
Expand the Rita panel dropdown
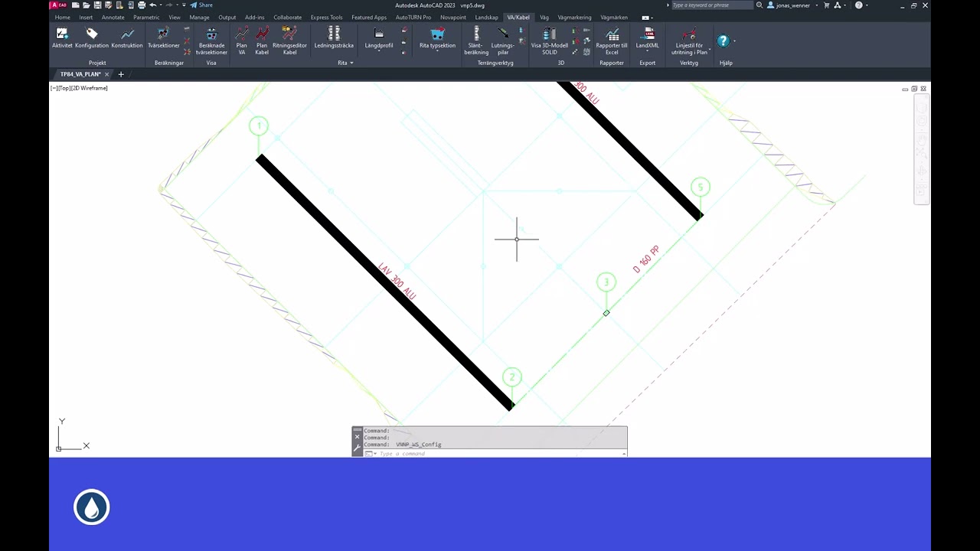click(x=351, y=63)
